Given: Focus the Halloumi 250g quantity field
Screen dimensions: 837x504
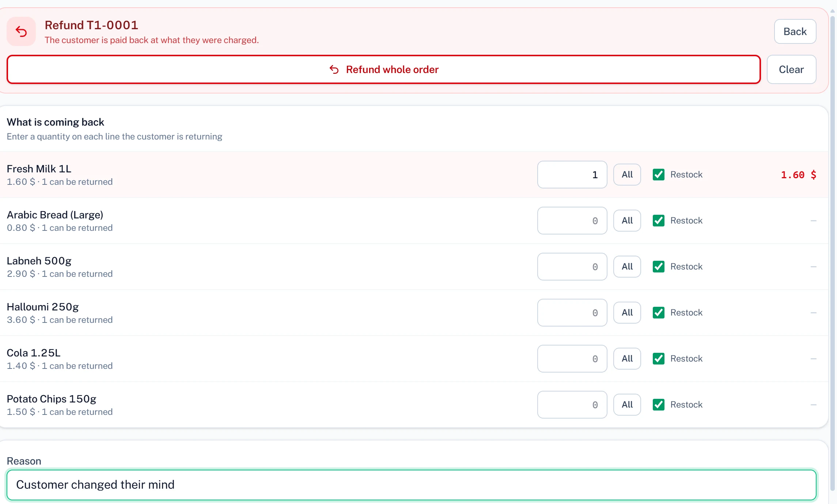Looking at the screenshot, I should [x=572, y=313].
